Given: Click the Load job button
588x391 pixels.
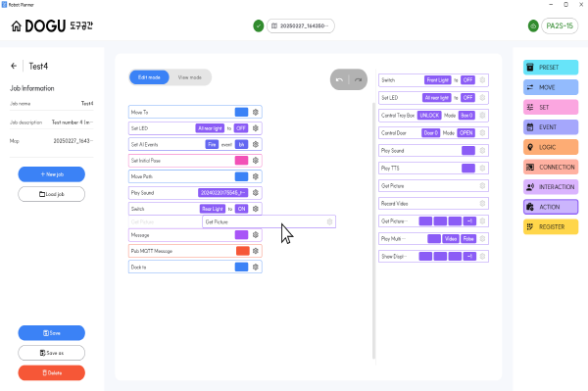Looking at the screenshot, I should coord(51,194).
